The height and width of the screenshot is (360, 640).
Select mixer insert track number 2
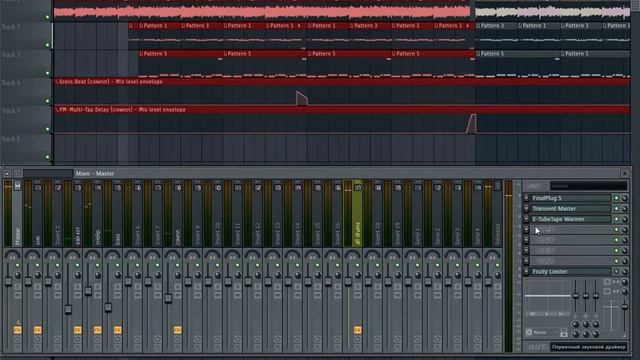(x=58, y=214)
